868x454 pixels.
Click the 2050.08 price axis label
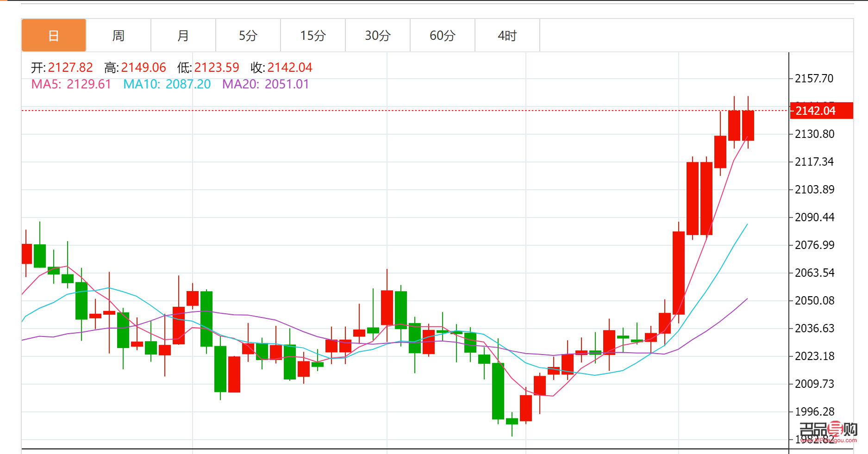coord(815,301)
